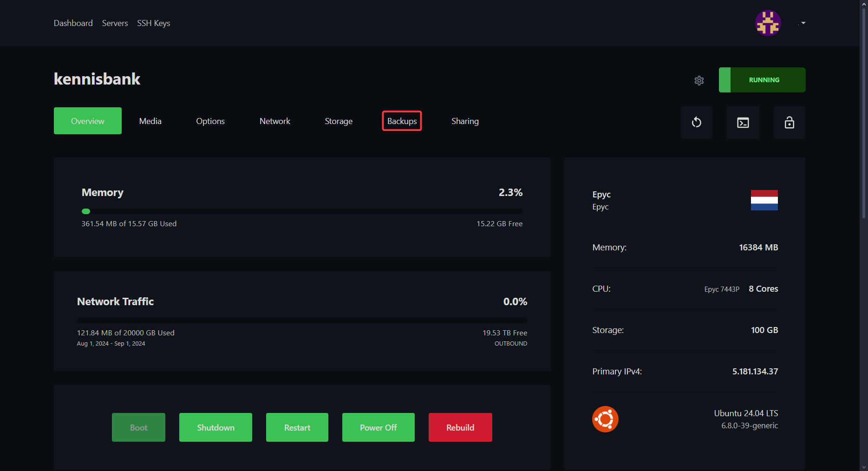Image resolution: width=868 pixels, height=471 pixels.
Task: Click the Memory usage progress bar
Action: pyautogui.click(x=302, y=211)
